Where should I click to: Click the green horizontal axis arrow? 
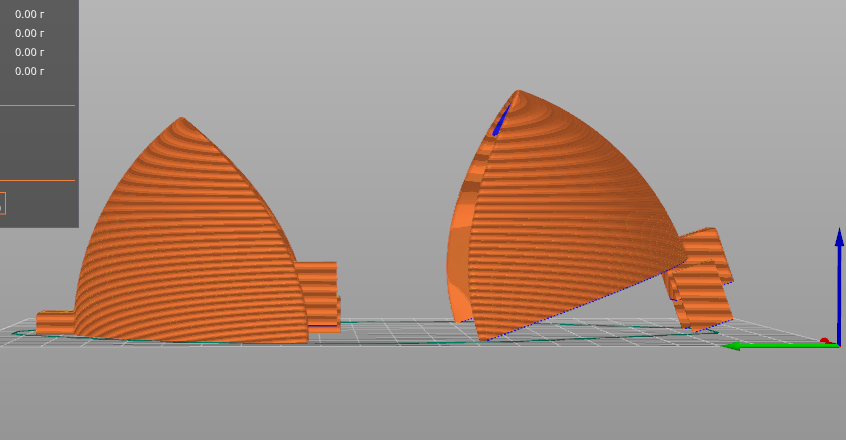point(780,346)
